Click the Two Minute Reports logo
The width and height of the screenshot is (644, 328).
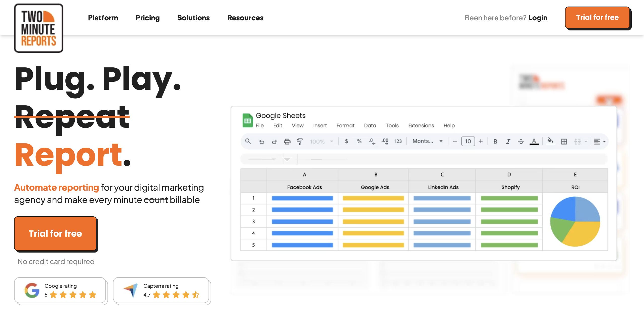(x=38, y=28)
